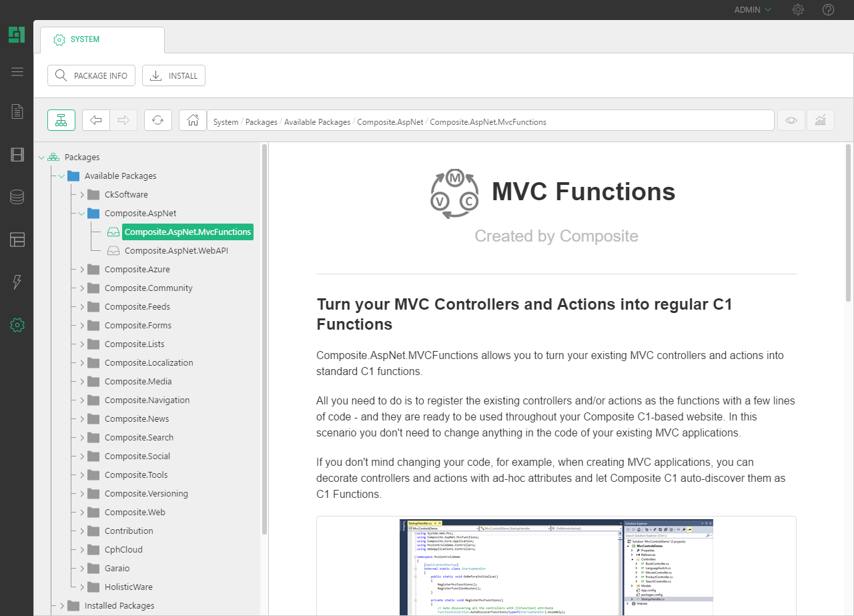Click the forward arrow navigation button
Image resolution: width=854 pixels, height=616 pixels.
click(x=123, y=120)
